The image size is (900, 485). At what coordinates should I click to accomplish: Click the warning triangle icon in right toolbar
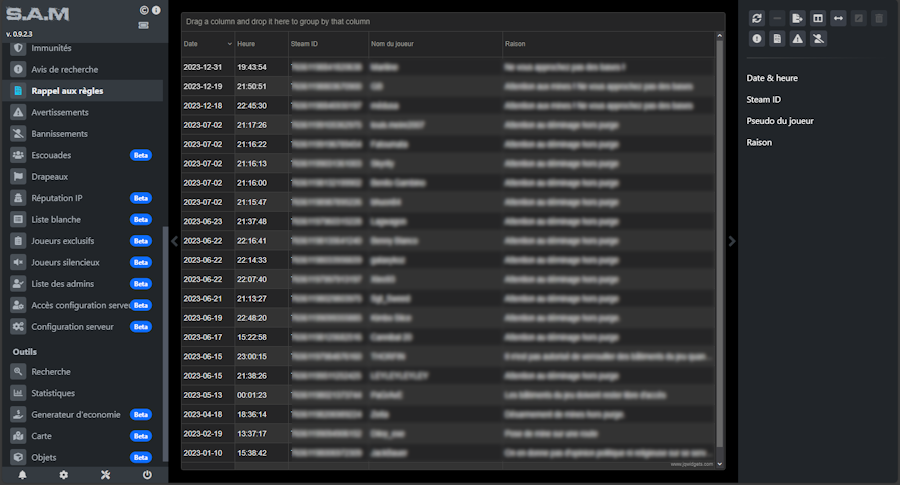[x=797, y=39]
